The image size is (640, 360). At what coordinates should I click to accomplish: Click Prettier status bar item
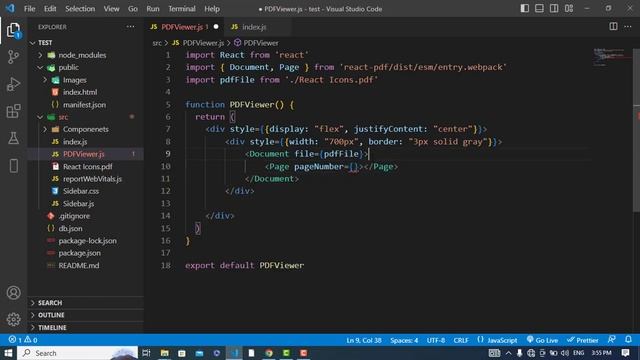(583, 340)
